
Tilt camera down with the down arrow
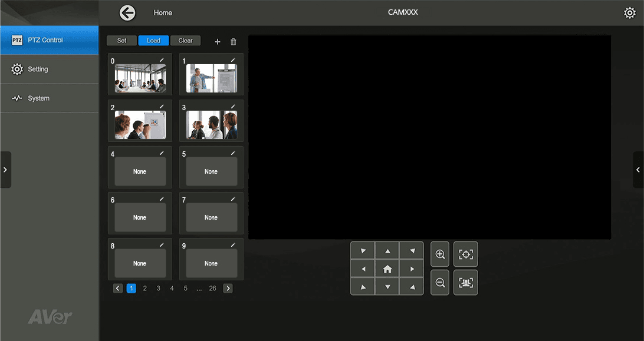[387, 286]
